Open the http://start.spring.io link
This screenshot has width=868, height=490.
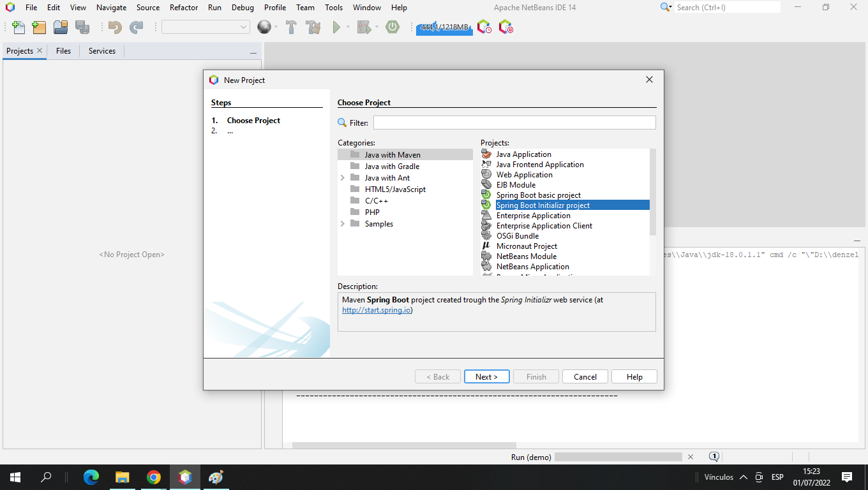377,310
